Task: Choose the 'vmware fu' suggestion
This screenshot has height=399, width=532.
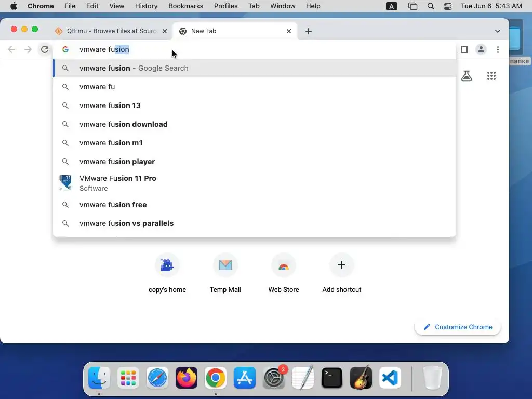Action: pyautogui.click(x=255, y=87)
